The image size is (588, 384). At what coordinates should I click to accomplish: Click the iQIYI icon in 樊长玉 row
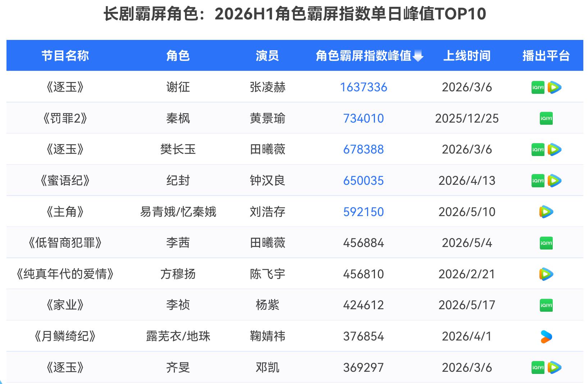point(538,150)
